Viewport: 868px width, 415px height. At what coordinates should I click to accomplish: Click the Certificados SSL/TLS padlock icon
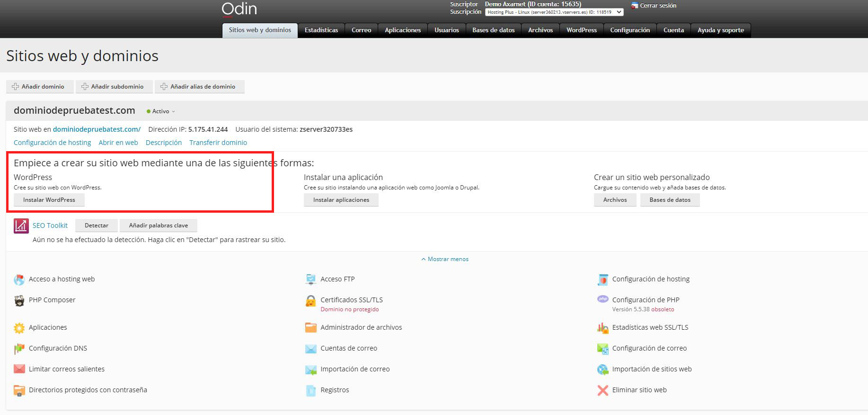(x=310, y=300)
